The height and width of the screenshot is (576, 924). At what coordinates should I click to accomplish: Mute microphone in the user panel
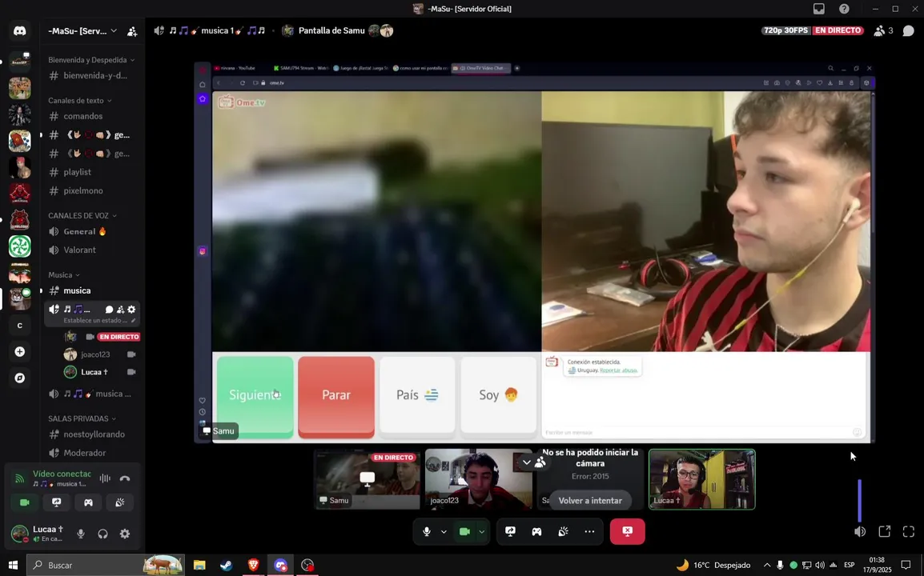[81, 534]
